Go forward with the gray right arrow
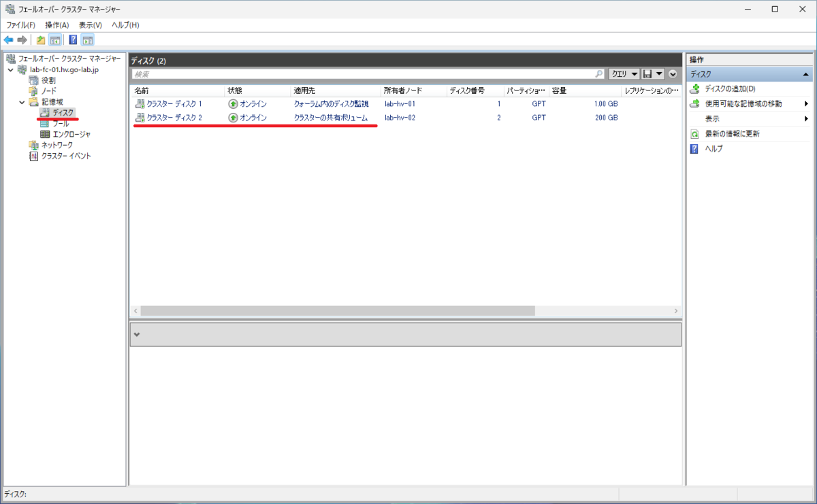 point(22,39)
